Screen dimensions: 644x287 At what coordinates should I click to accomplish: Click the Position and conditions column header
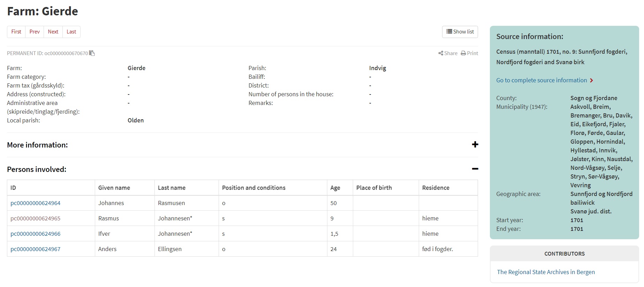pyautogui.click(x=253, y=188)
